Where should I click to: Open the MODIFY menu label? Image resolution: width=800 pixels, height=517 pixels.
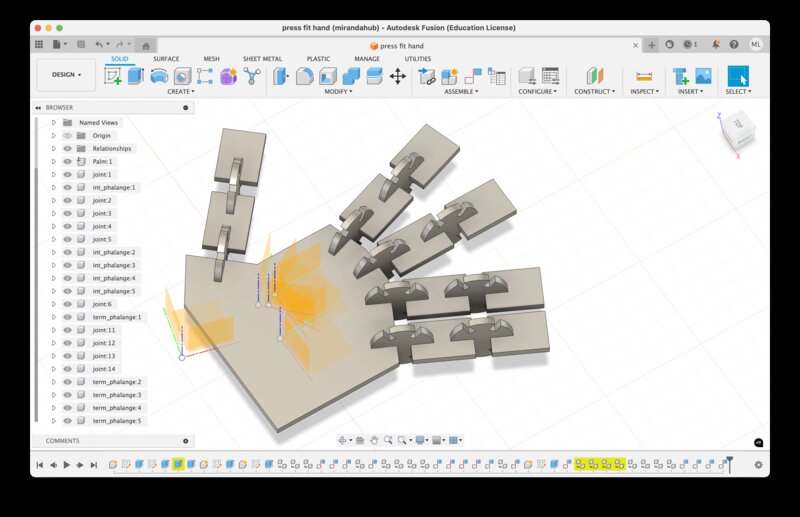pyautogui.click(x=338, y=92)
